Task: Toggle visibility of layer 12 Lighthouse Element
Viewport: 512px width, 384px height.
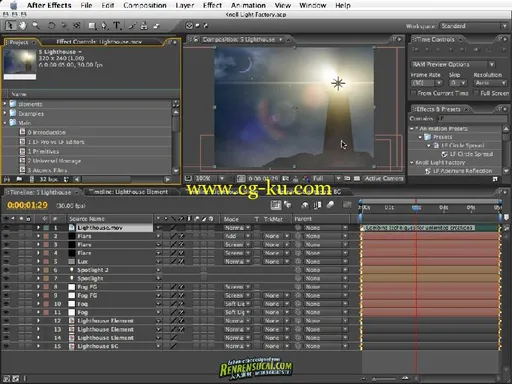Action: click(x=6, y=321)
